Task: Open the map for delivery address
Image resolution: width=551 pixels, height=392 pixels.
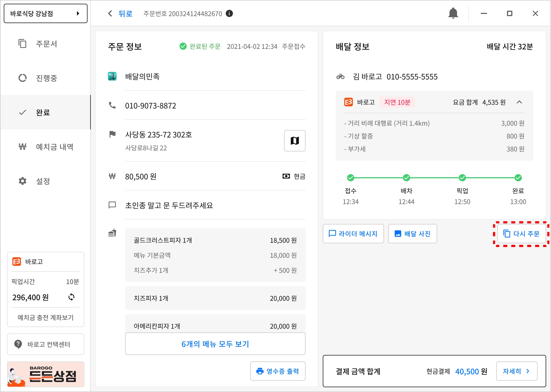Action: click(x=295, y=141)
